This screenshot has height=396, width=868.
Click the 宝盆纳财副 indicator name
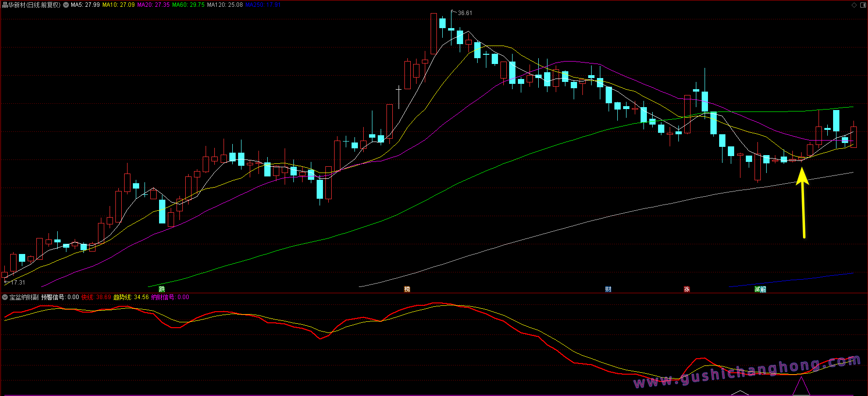click(x=24, y=297)
